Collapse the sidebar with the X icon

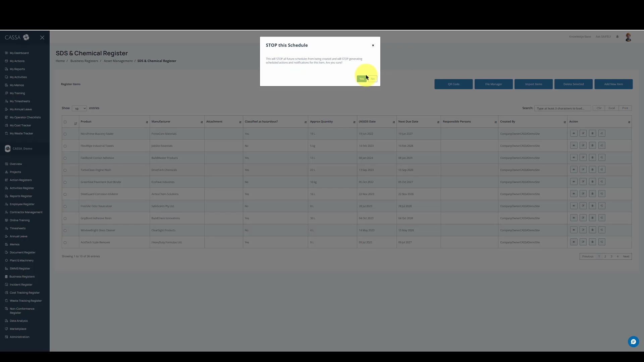click(42, 38)
